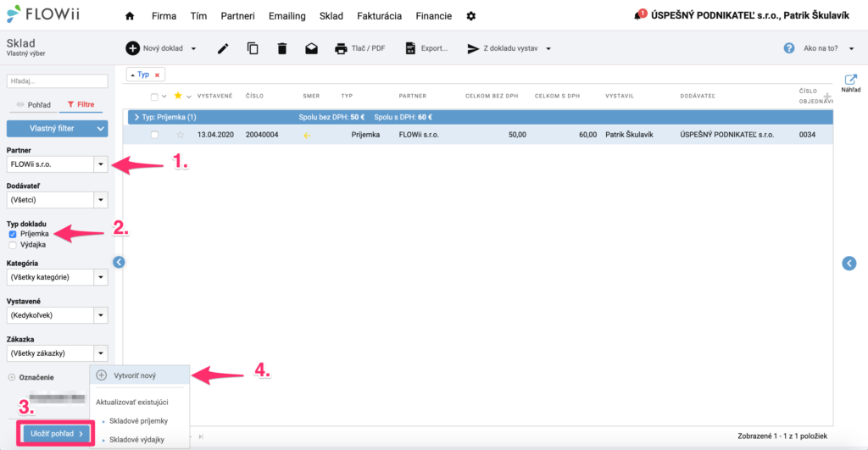Open the Vlastný filter dropdown
This screenshot has width=868, height=450.
[x=57, y=129]
